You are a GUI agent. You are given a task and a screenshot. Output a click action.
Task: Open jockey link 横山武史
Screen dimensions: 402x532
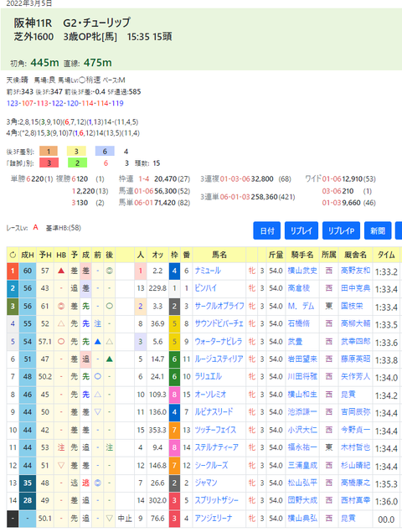tap(302, 271)
